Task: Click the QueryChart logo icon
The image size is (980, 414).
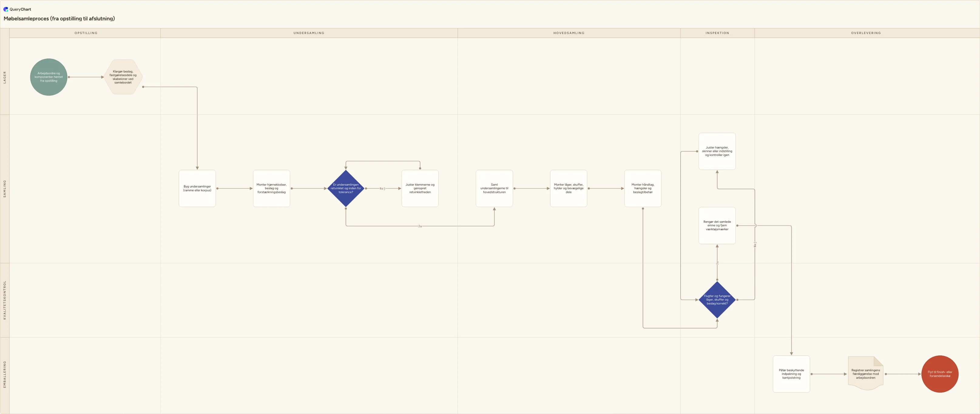Action: click(x=6, y=9)
